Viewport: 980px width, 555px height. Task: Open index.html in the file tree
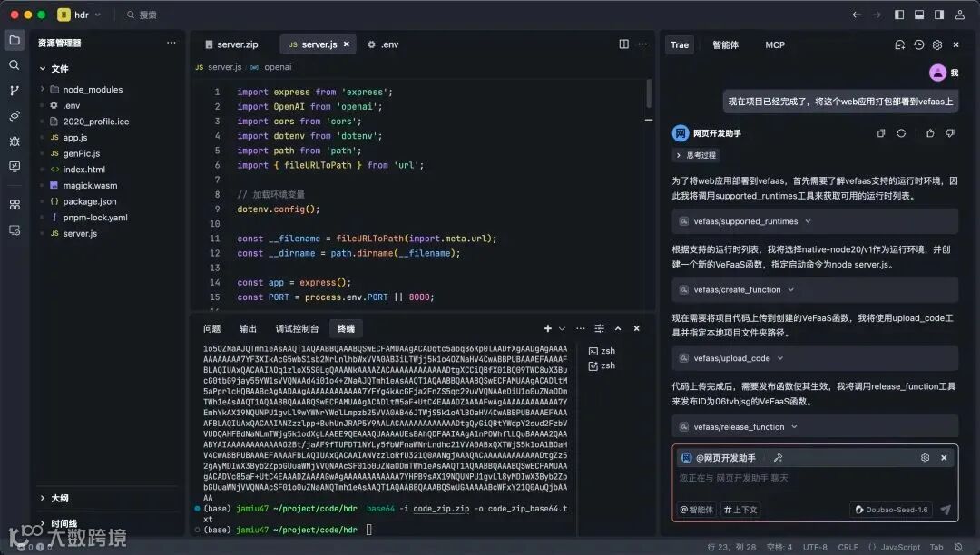[83, 170]
